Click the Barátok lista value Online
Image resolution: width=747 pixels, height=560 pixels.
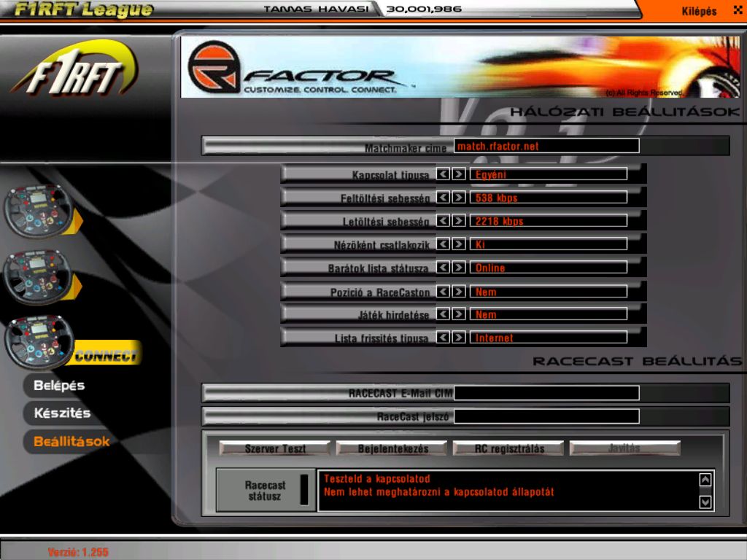(549, 268)
